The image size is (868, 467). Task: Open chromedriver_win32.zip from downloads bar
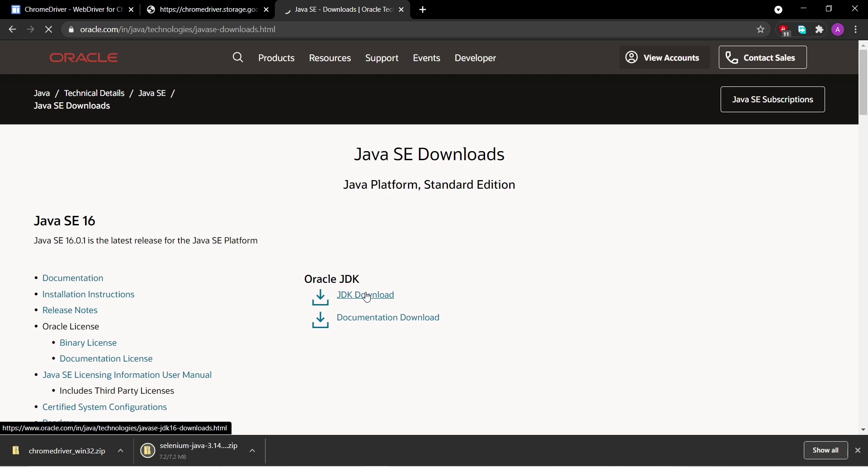[67, 451]
